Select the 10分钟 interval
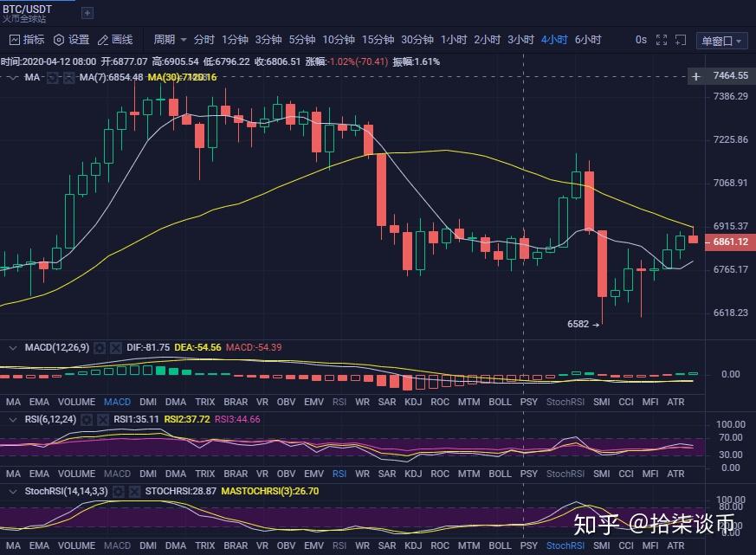 point(339,40)
